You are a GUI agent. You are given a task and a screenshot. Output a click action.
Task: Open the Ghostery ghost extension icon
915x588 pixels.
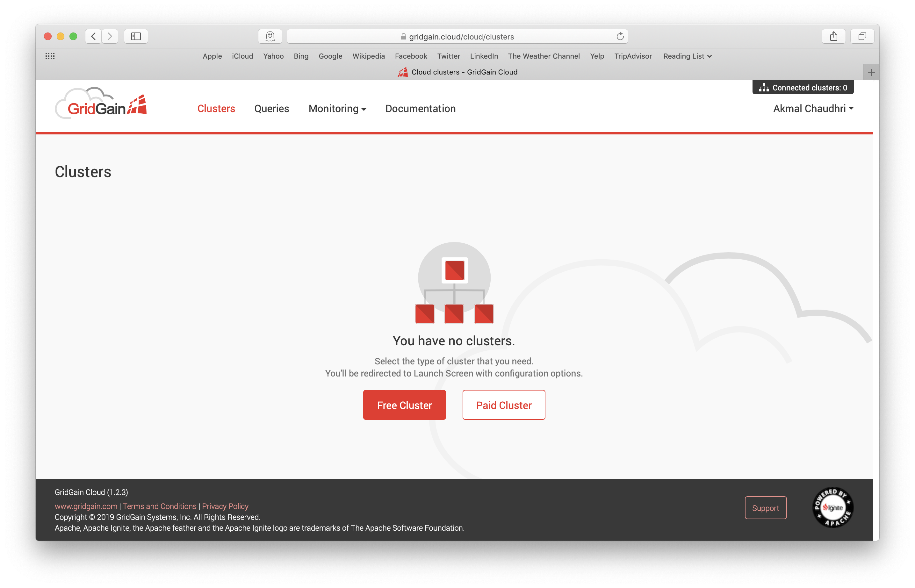pyautogui.click(x=270, y=36)
